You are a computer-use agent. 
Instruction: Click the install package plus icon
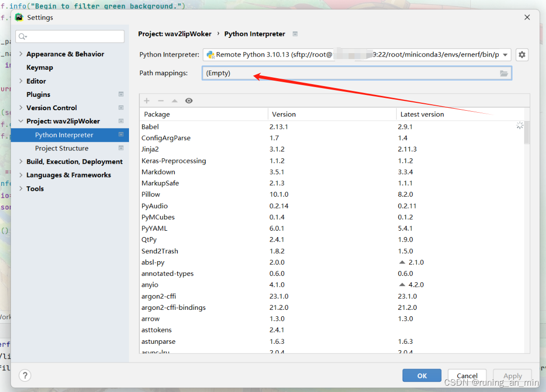146,100
